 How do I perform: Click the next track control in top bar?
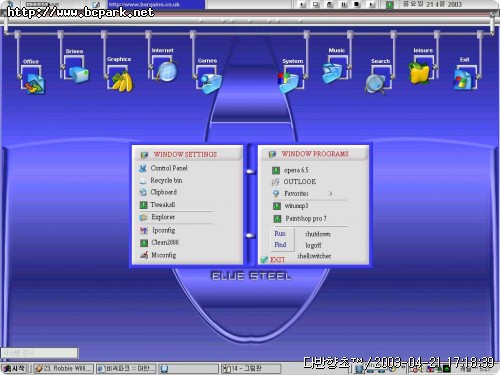pos(371,4)
